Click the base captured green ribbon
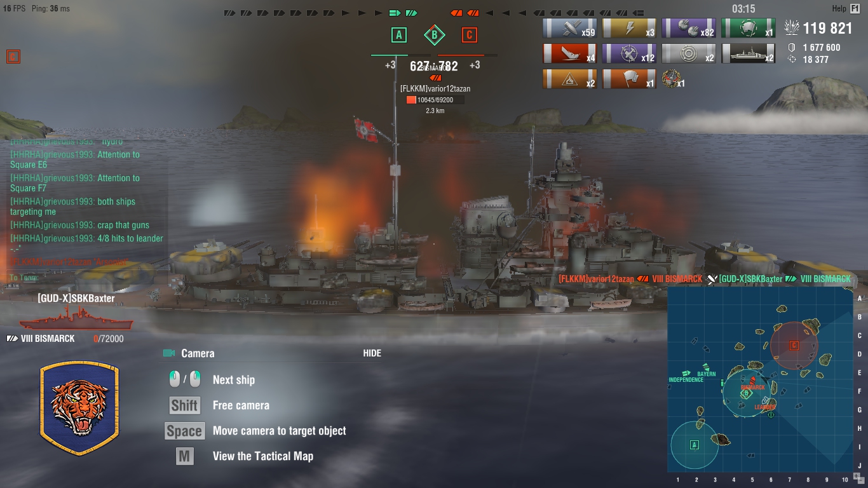Viewport: 868px width, 488px height. pos(748,28)
